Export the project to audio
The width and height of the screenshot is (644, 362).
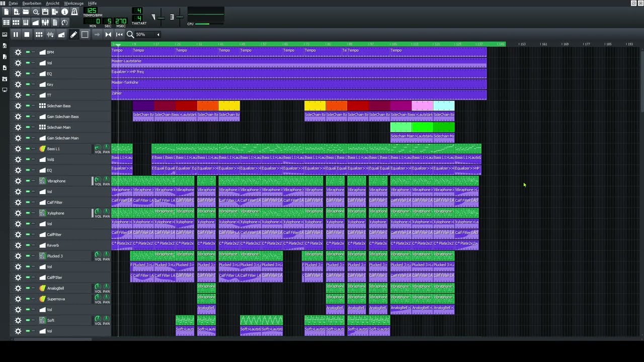point(55,12)
